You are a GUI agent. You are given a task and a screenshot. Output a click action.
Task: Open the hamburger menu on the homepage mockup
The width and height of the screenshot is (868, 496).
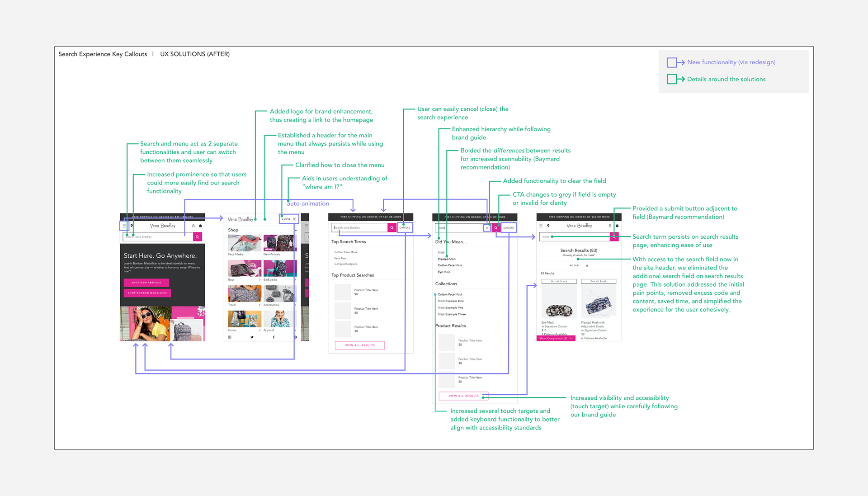(124, 226)
